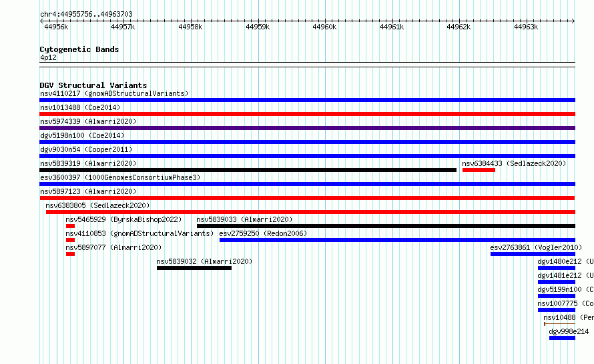This screenshot has width=594, height=364.
Task: Click the blue bar under dgv998e214
Action: click(562, 338)
